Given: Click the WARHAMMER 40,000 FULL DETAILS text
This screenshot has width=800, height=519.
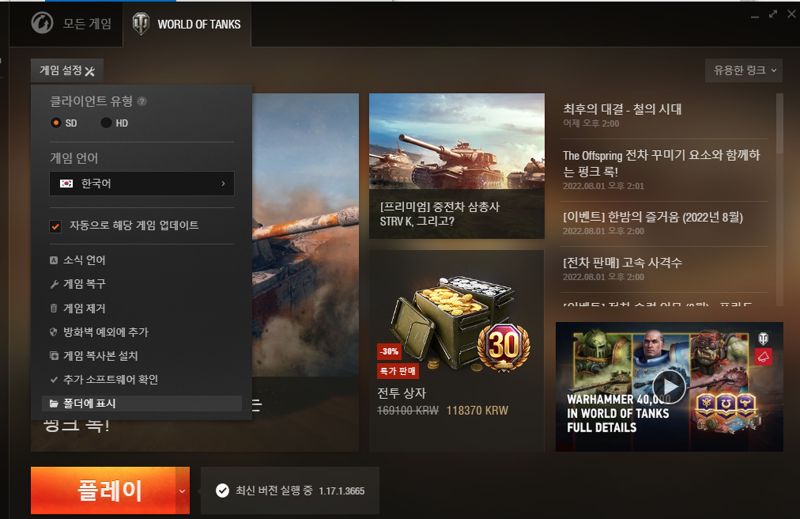Looking at the screenshot, I should (x=618, y=413).
